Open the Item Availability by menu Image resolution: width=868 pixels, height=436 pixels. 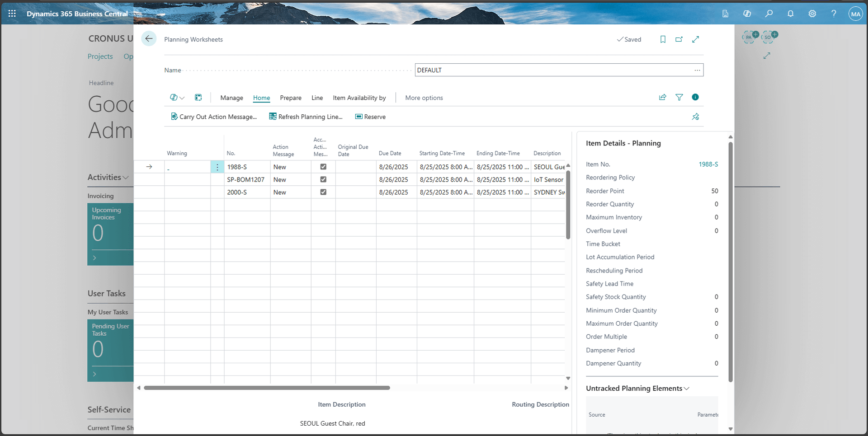(x=359, y=98)
